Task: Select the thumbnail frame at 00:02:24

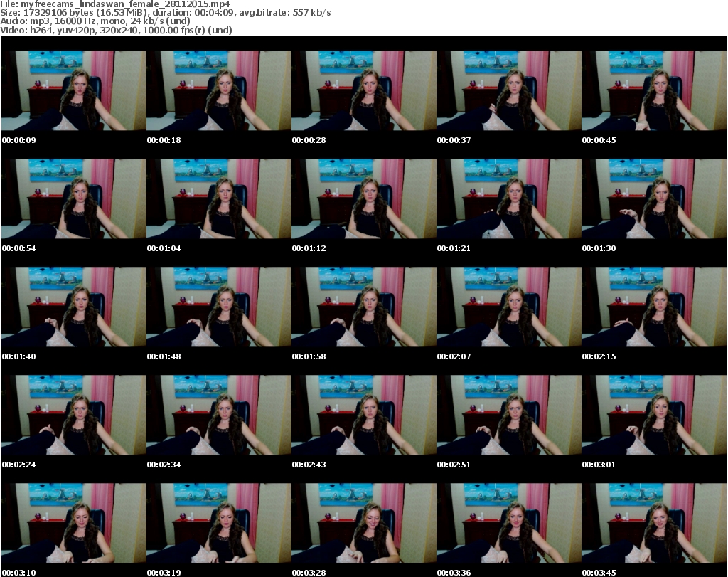Action: pyautogui.click(x=74, y=415)
